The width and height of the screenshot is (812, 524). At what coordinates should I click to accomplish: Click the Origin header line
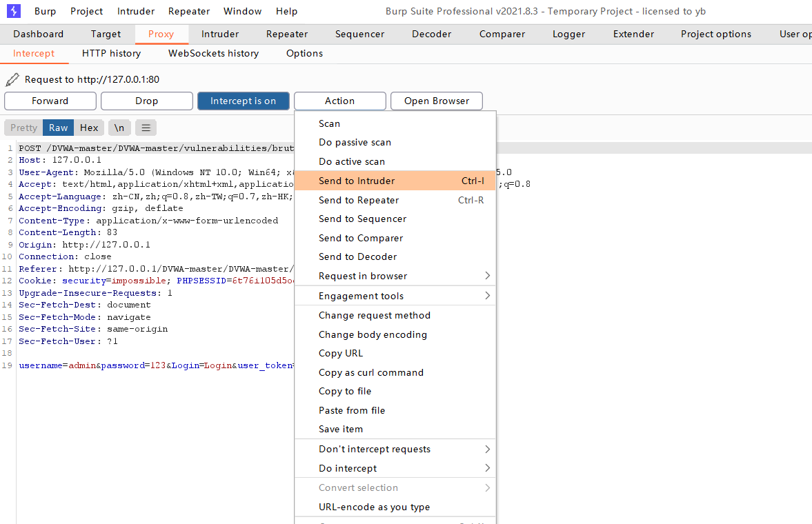coord(84,244)
